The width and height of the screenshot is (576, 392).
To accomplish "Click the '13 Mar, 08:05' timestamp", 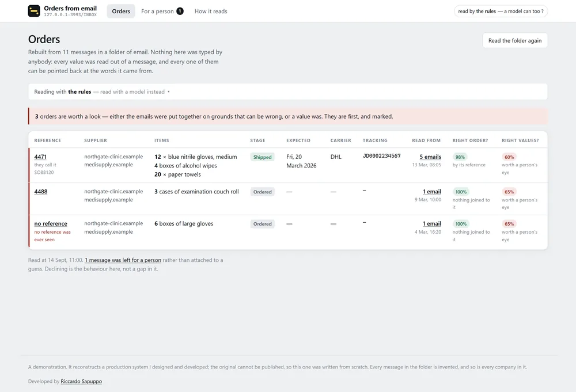I will (426, 165).
